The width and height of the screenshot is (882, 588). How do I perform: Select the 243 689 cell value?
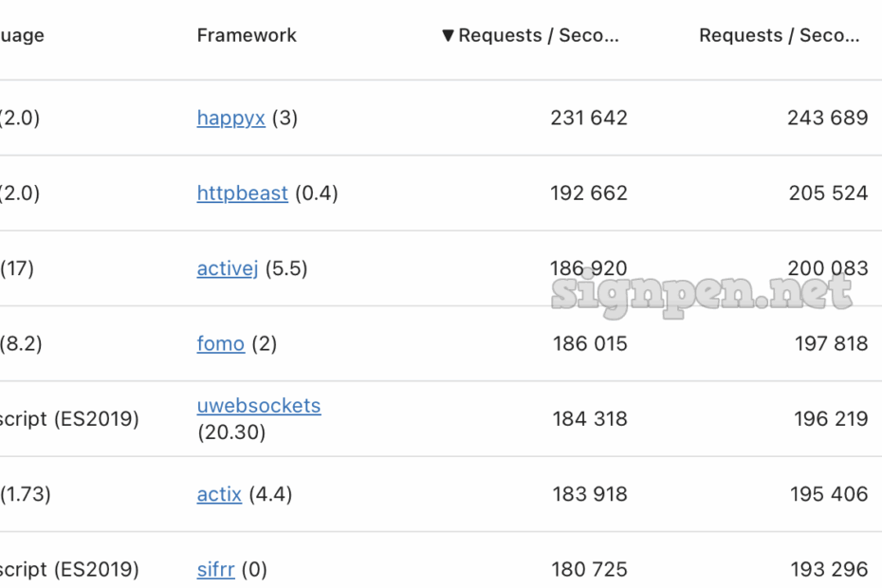[827, 119]
